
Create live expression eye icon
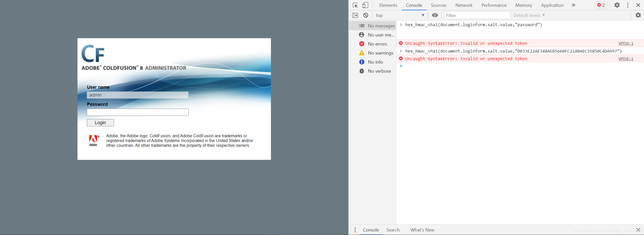click(435, 15)
